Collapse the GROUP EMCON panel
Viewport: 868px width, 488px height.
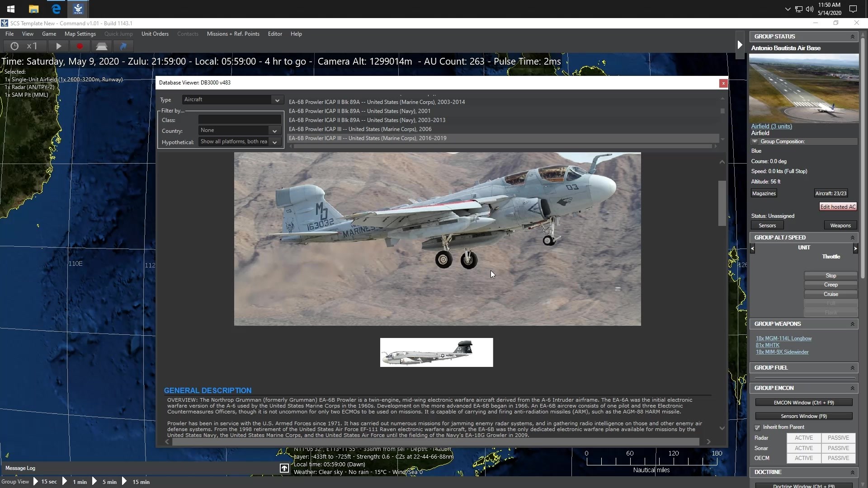(852, 388)
